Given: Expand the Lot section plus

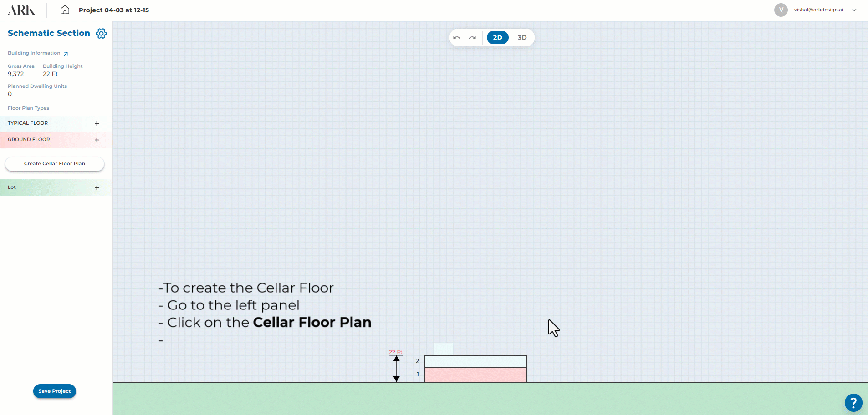Looking at the screenshot, I should [97, 187].
